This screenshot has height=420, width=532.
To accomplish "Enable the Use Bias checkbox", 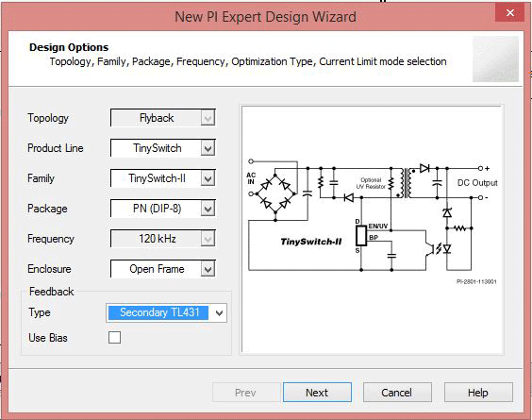I will [114, 338].
